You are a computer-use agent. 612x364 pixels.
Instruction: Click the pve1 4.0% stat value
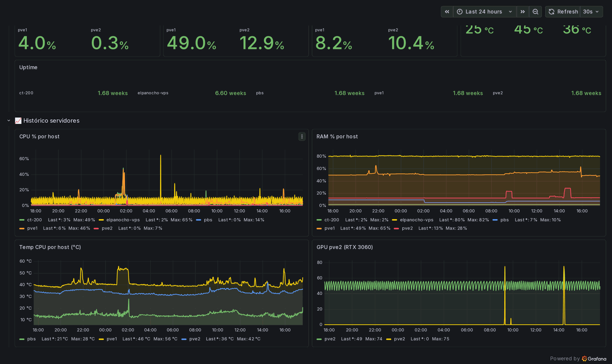point(37,43)
